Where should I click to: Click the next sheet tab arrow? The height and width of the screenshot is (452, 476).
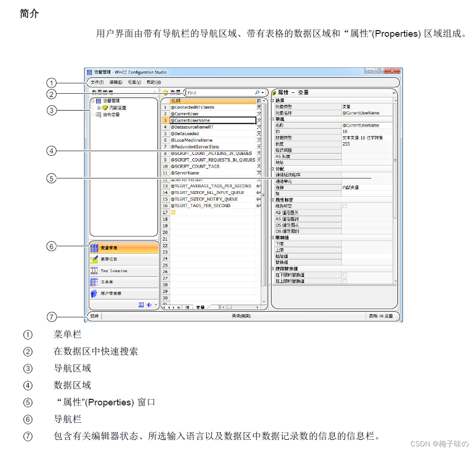[x=173, y=307]
